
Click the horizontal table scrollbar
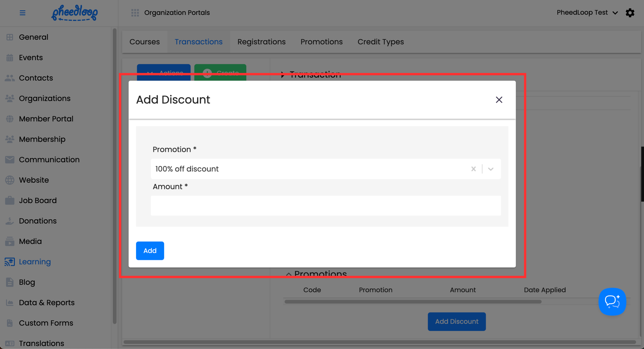[413, 302]
